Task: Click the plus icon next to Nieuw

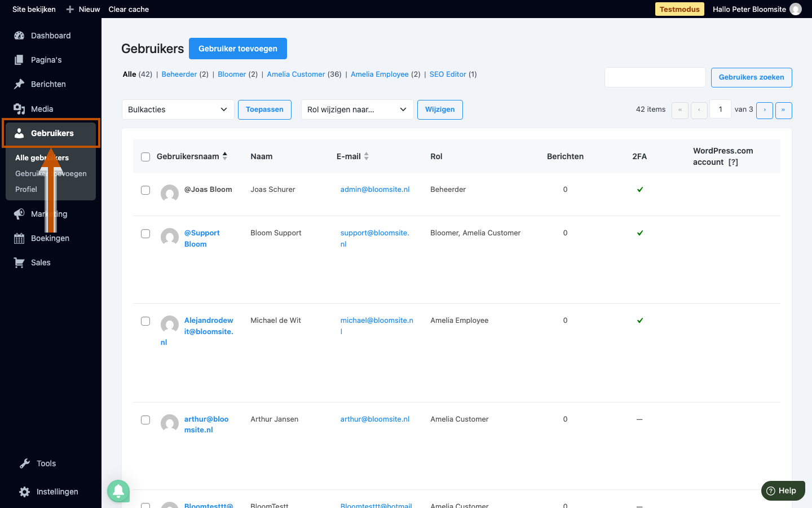Action: [x=70, y=9]
